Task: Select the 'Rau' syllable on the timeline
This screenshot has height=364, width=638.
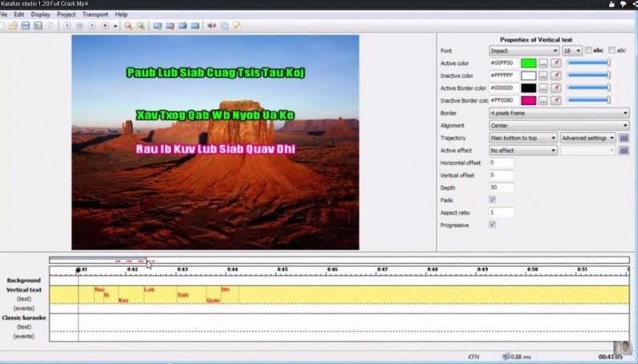Action: click(100, 289)
